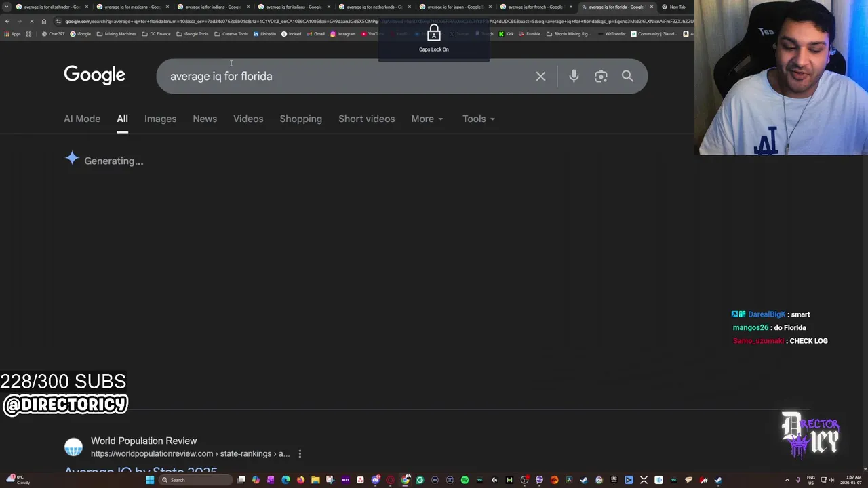Image resolution: width=868 pixels, height=488 pixels.
Task: Open the Mining Machines bookmark folder
Action: point(116,34)
